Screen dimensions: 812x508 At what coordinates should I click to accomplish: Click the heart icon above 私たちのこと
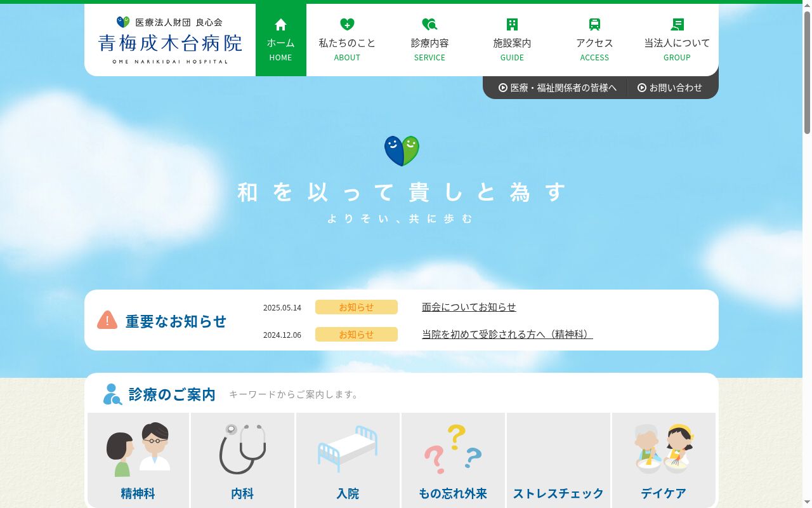pos(347,25)
